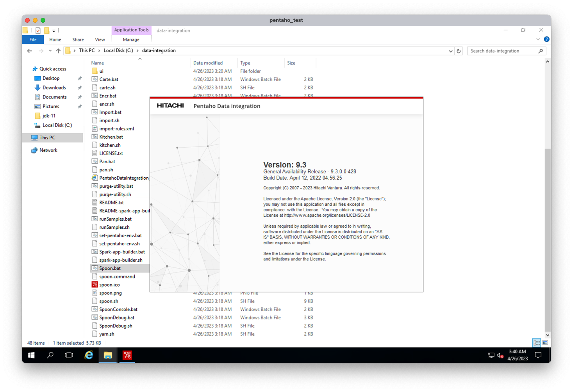Click Local Disk (C:) in the address path
This screenshot has height=392, width=573.
click(x=118, y=50)
